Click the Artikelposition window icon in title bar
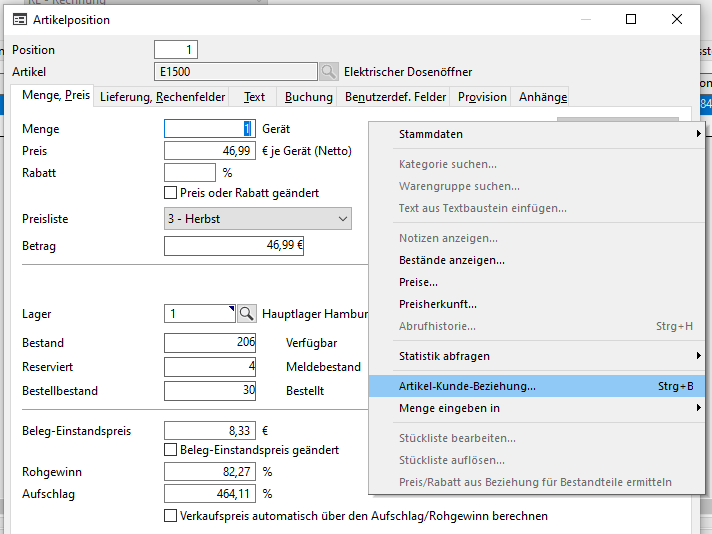The image size is (712, 534). click(x=19, y=20)
